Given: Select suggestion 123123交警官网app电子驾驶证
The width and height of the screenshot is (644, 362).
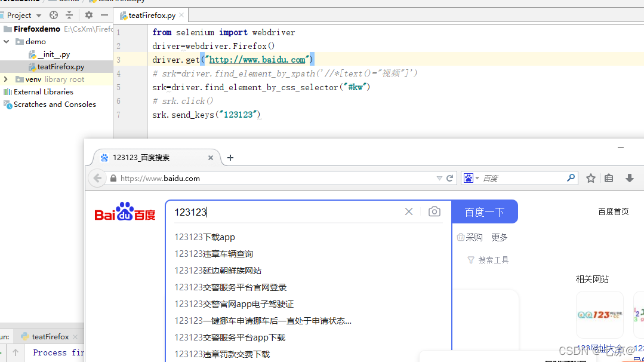Looking at the screenshot, I should point(234,304).
